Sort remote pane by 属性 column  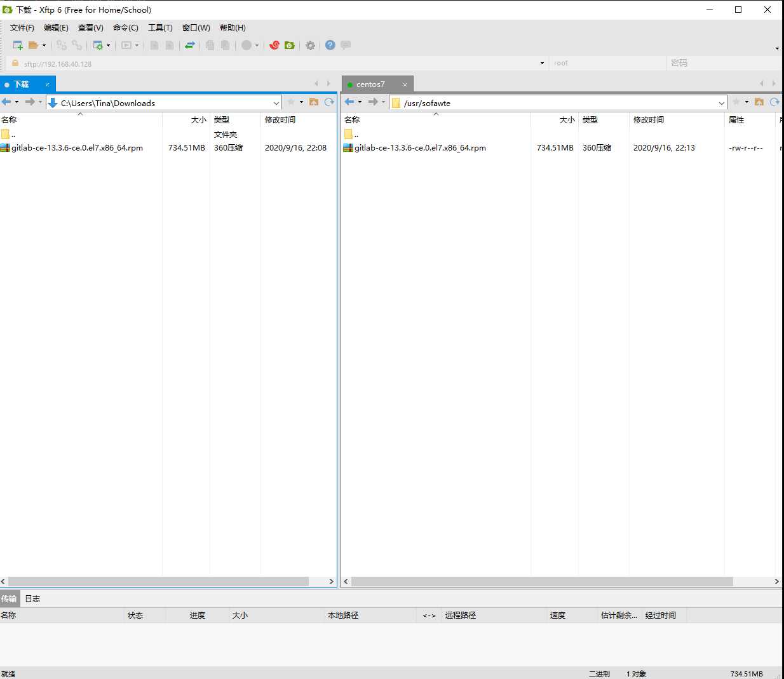750,119
